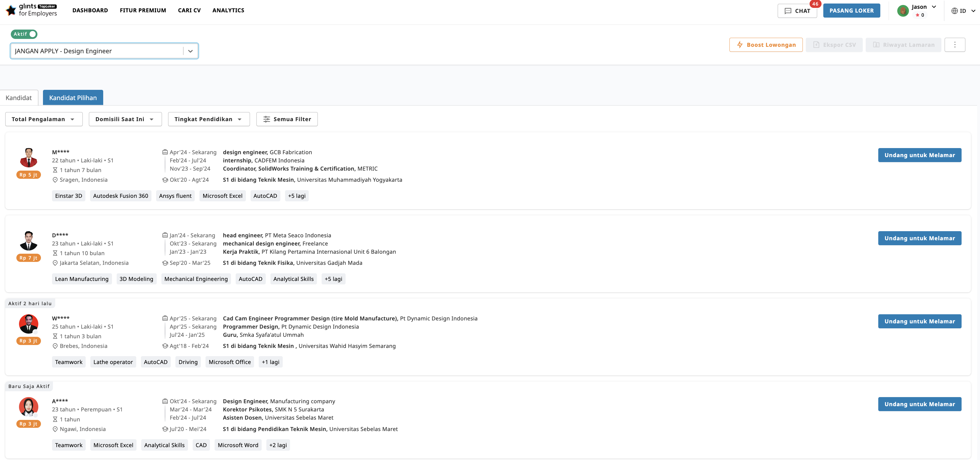Screen dimensions: 980x460
Task: Click the Ekspor CSV file icon
Action: click(x=816, y=44)
